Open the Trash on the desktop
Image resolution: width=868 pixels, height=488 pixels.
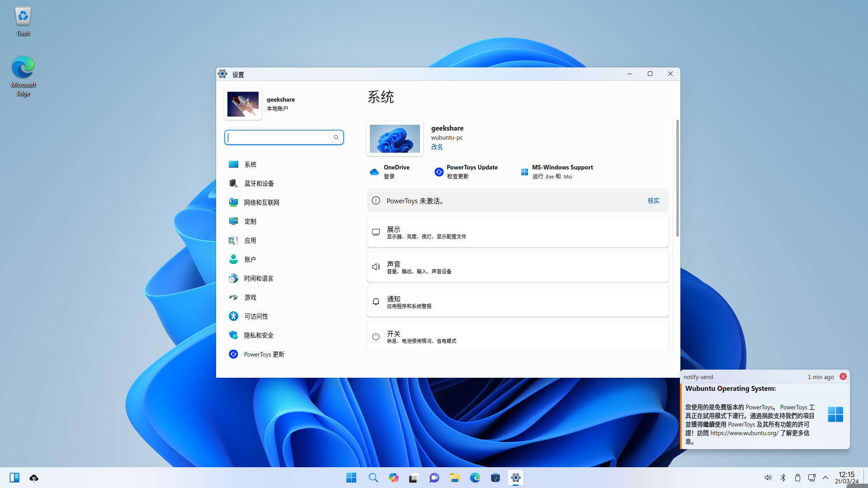[23, 17]
